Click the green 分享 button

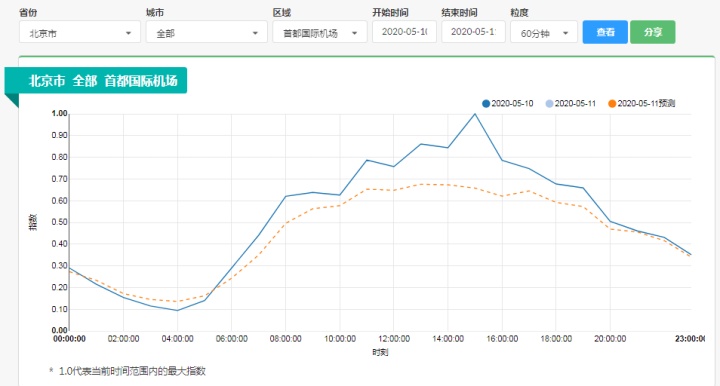click(x=652, y=32)
